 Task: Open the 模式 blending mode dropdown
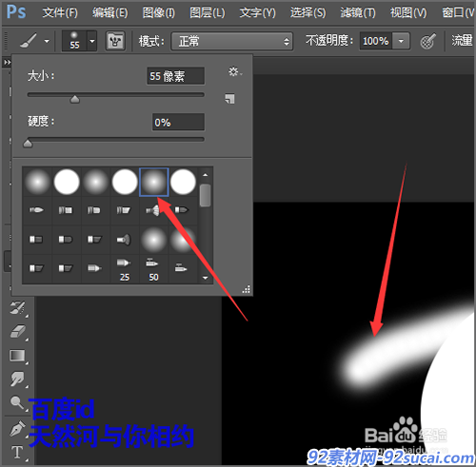point(232,41)
